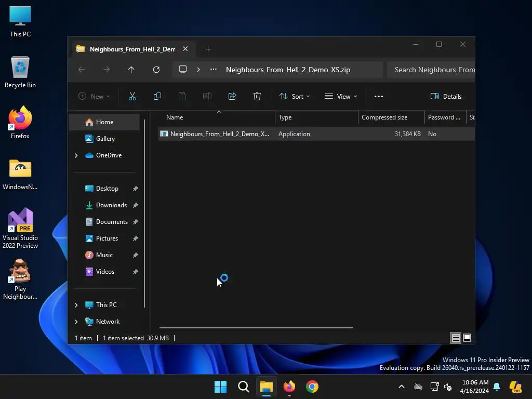Sort by the Name column header

(x=217, y=117)
